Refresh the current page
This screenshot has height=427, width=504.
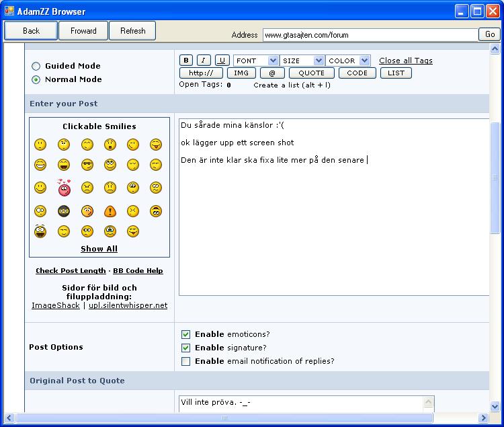click(x=132, y=31)
